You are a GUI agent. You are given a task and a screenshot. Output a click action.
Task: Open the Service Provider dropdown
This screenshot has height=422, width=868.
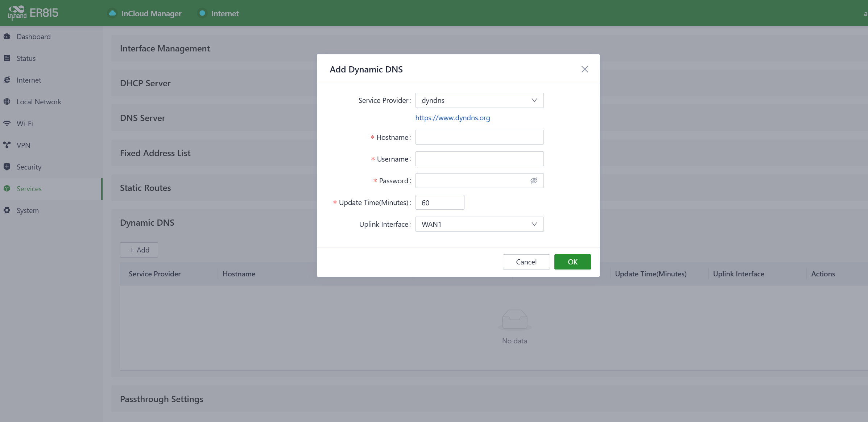(479, 100)
